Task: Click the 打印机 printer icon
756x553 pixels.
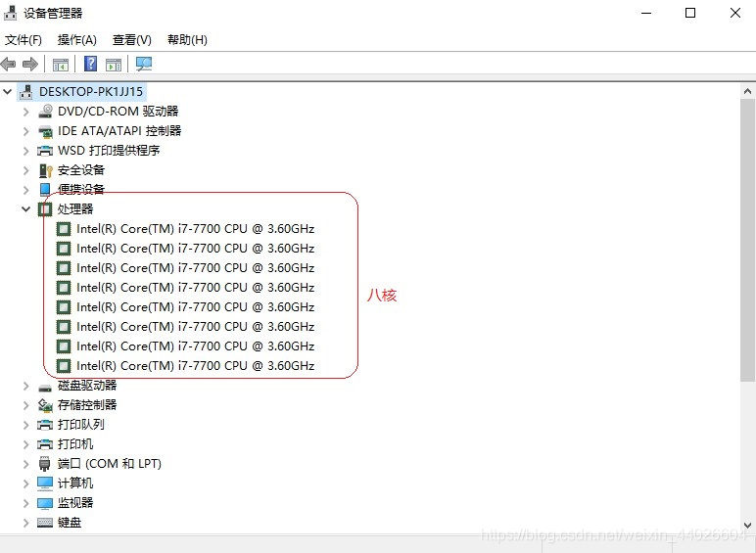Action: click(45, 444)
